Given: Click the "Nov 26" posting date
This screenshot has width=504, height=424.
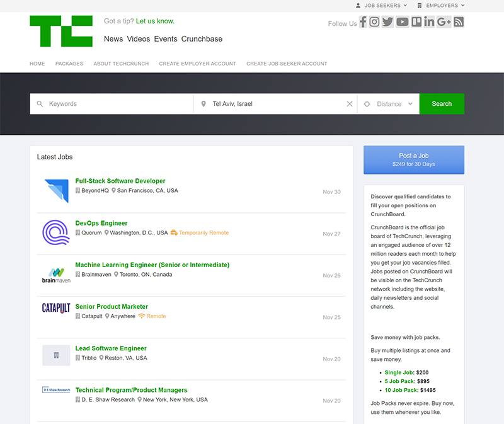Looking at the screenshot, I should coord(331,275).
